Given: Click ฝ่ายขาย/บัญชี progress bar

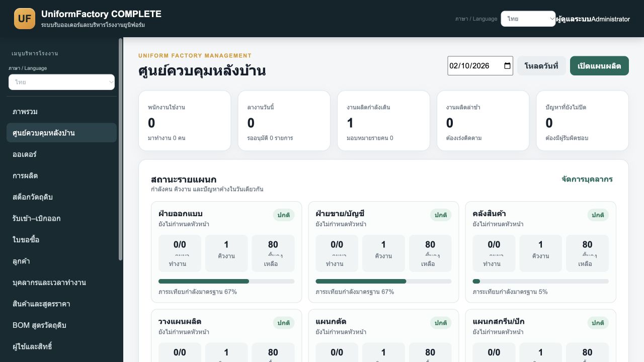Looking at the screenshot, I should tap(383, 281).
